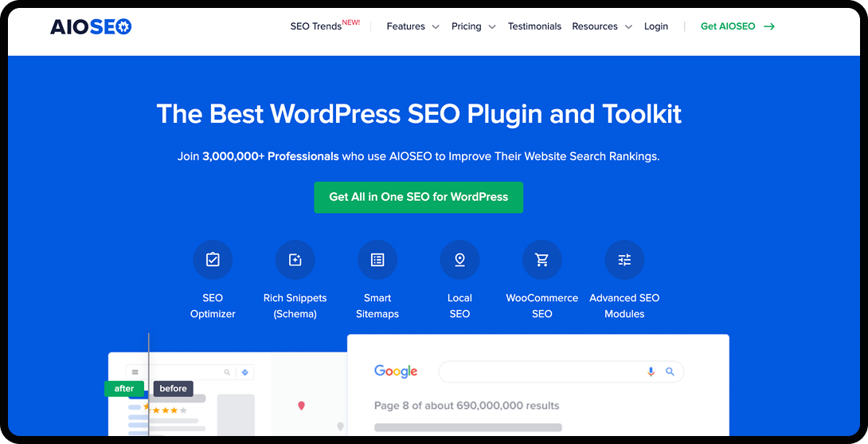
Task: Click the Google logo in the preview
Action: (x=396, y=371)
